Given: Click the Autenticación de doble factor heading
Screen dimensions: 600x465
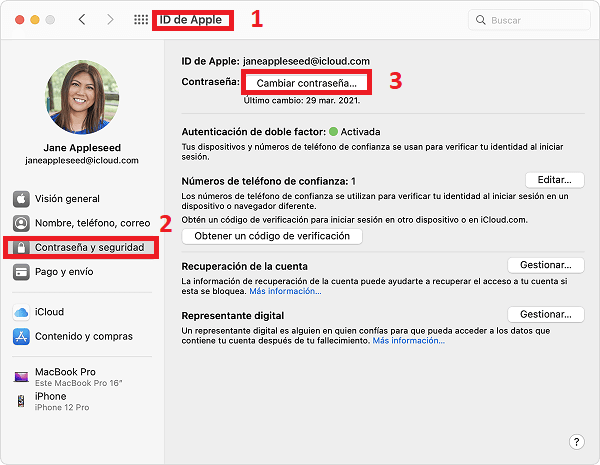Looking at the screenshot, I should (254, 132).
